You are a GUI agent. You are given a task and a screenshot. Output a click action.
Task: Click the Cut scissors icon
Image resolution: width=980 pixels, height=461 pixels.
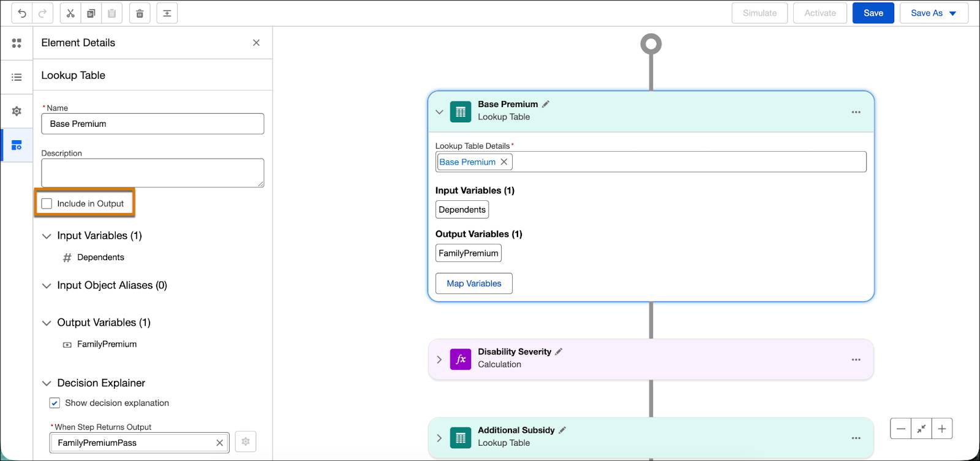coord(70,13)
